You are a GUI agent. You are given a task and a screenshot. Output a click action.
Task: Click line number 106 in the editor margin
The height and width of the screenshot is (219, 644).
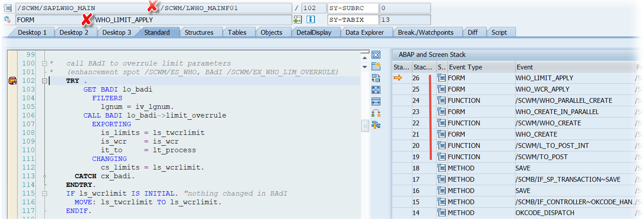28,115
